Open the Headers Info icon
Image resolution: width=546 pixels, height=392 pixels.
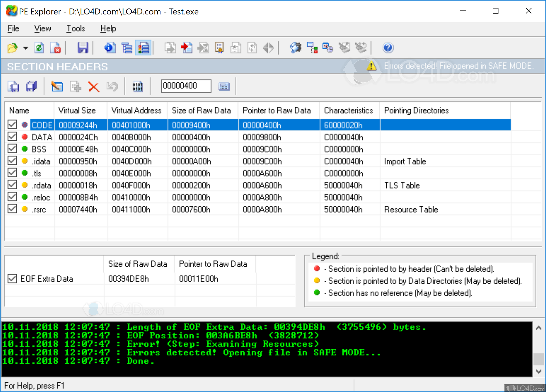tap(110, 48)
